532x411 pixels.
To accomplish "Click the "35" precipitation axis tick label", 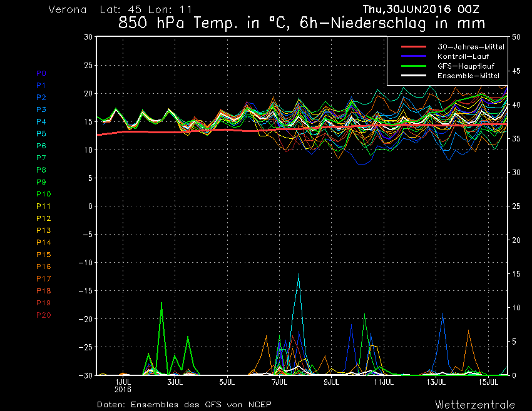I will point(516,139).
